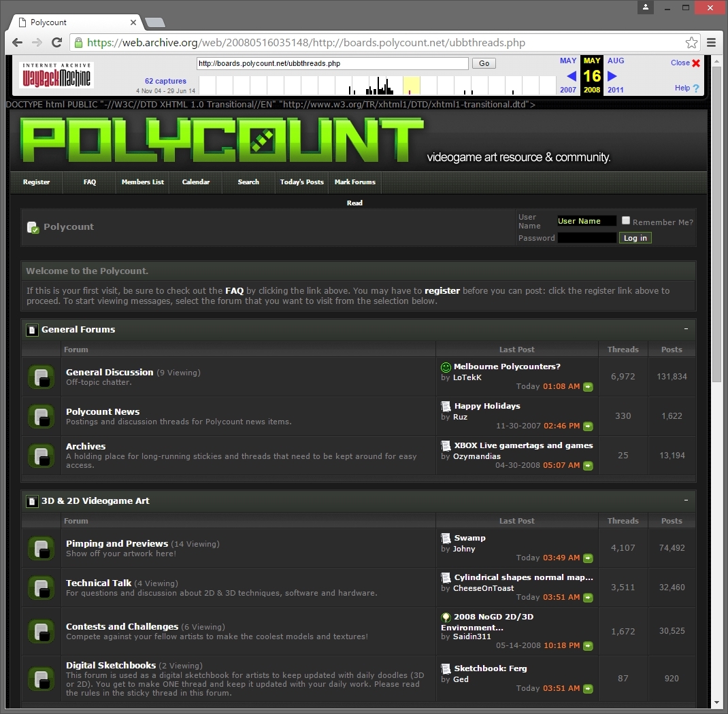Go to last post in Digital Sketchbooks

pos(588,689)
